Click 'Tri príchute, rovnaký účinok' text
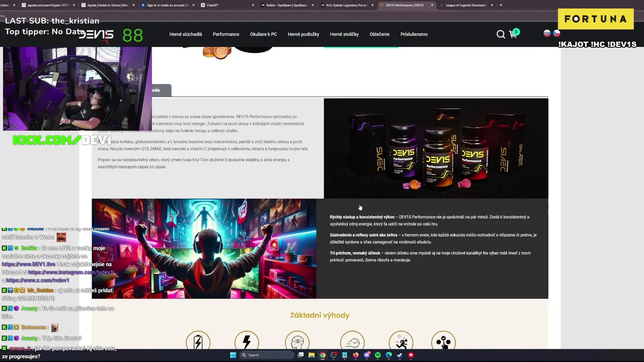The height and width of the screenshot is (362, 644). 355,253
